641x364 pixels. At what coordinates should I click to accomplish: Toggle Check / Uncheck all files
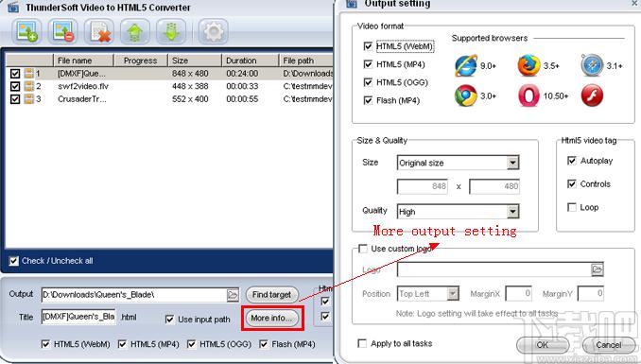[14, 261]
